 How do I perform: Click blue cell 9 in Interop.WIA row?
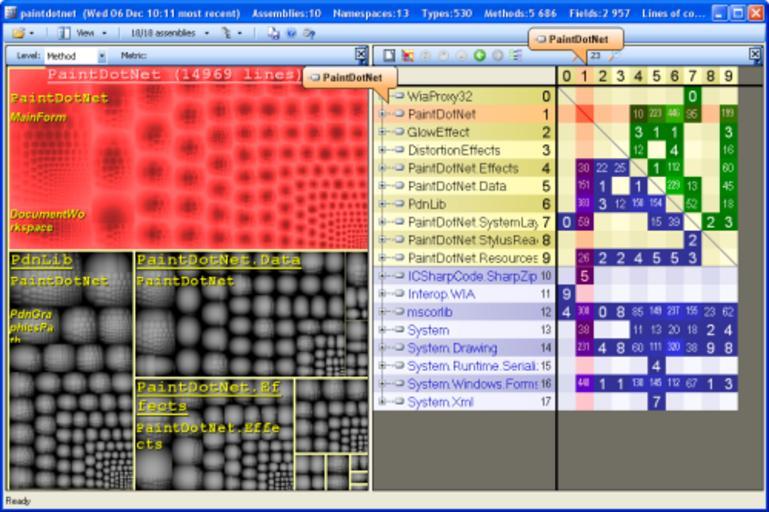(x=566, y=294)
